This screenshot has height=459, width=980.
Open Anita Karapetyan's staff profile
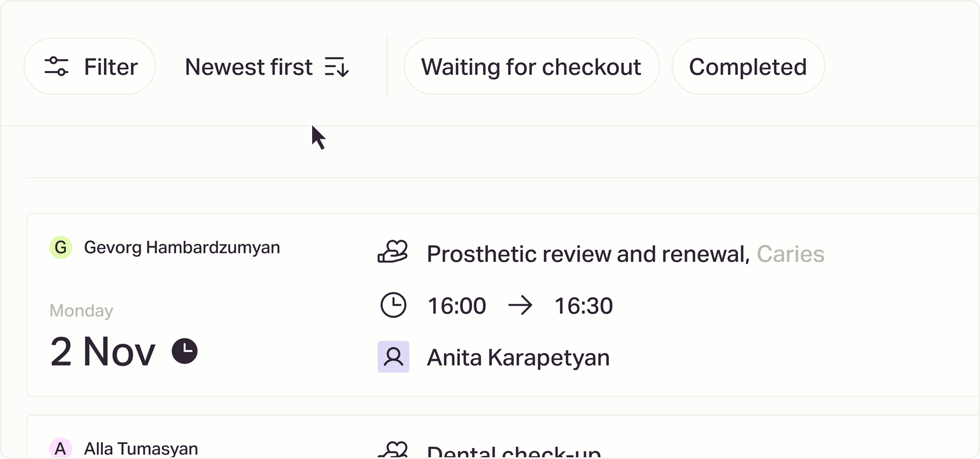518,358
